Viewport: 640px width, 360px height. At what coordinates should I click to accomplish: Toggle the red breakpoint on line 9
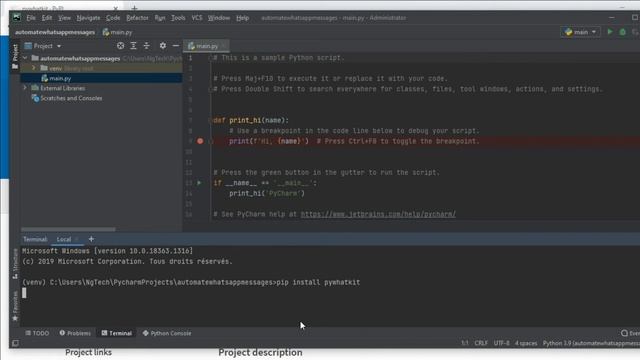point(200,141)
